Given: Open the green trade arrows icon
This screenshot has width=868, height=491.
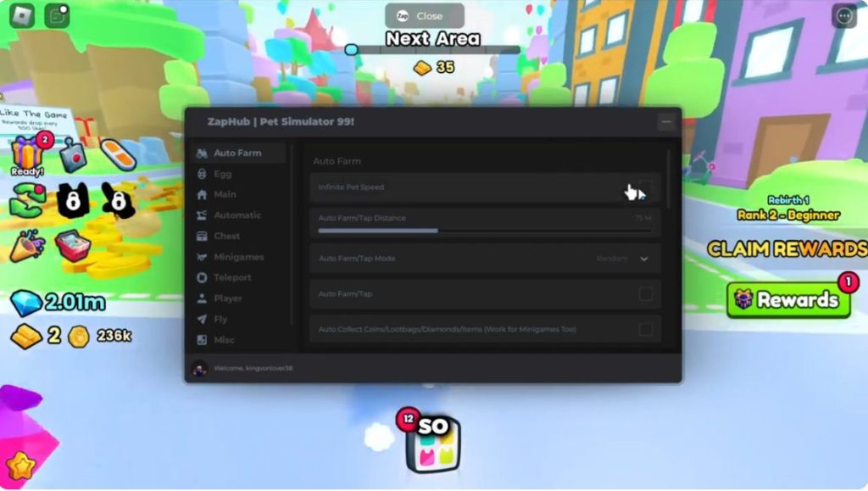Looking at the screenshot, I should coord(28,201).
